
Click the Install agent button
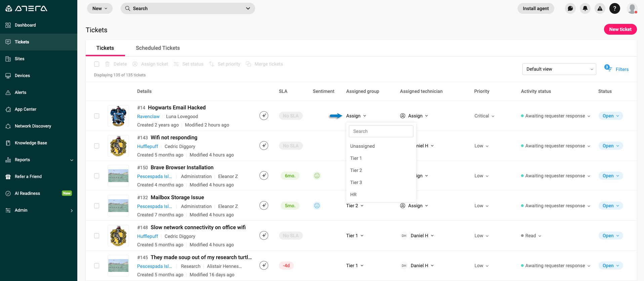[535, 8]
